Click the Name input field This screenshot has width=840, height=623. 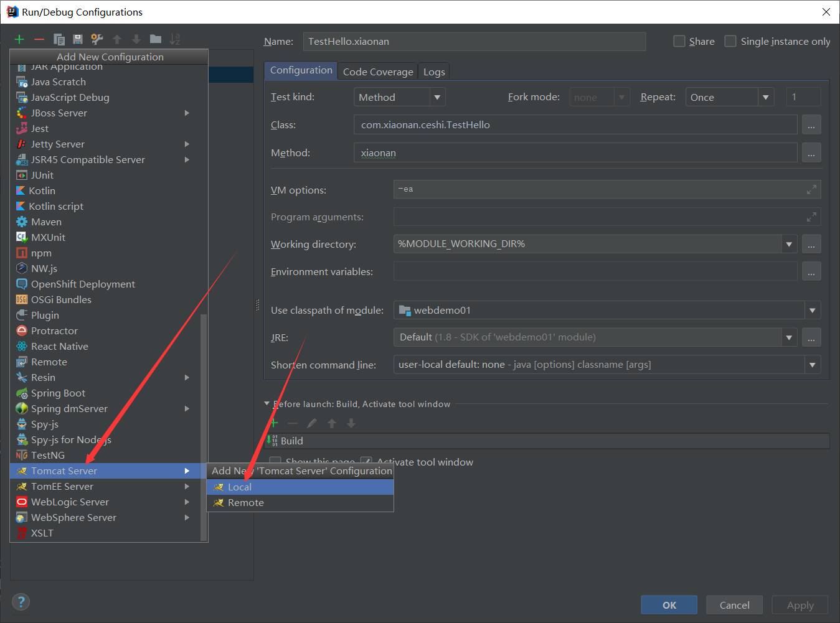(x=474, y=42)
